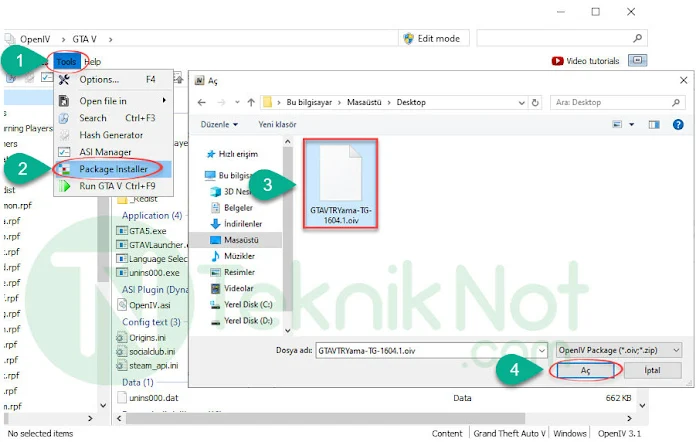This screenshot has width=696, height=442.
Task: Click the Run GTA V play icon
Action: pos(65,186)
